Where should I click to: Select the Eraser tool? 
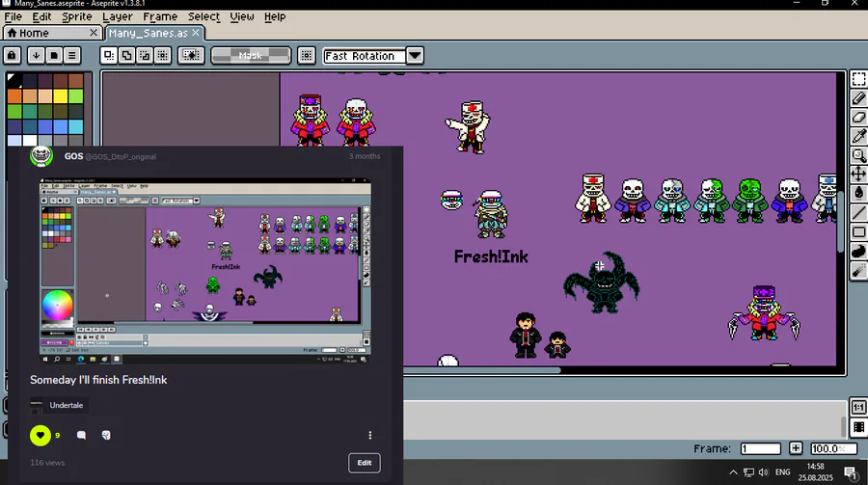858,118
